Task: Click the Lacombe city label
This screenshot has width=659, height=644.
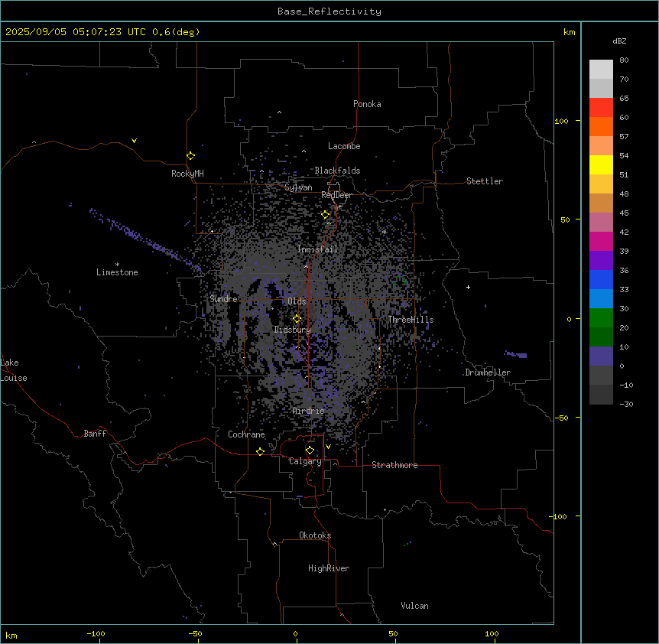Action: [344, 146]
